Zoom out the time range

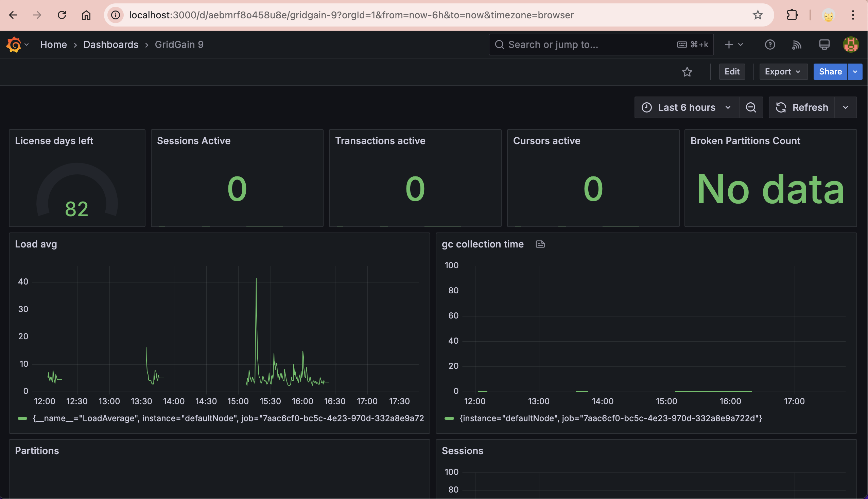click(751, 108)
